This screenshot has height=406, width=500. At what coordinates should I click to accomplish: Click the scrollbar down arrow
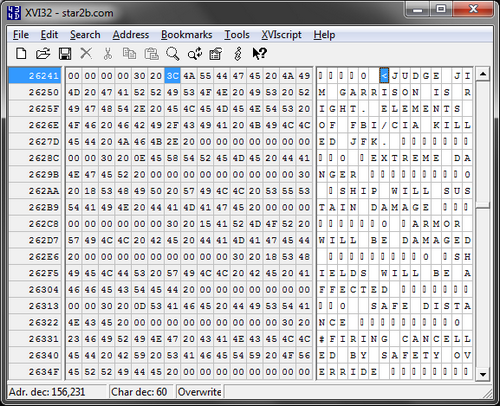click(483, 374)
